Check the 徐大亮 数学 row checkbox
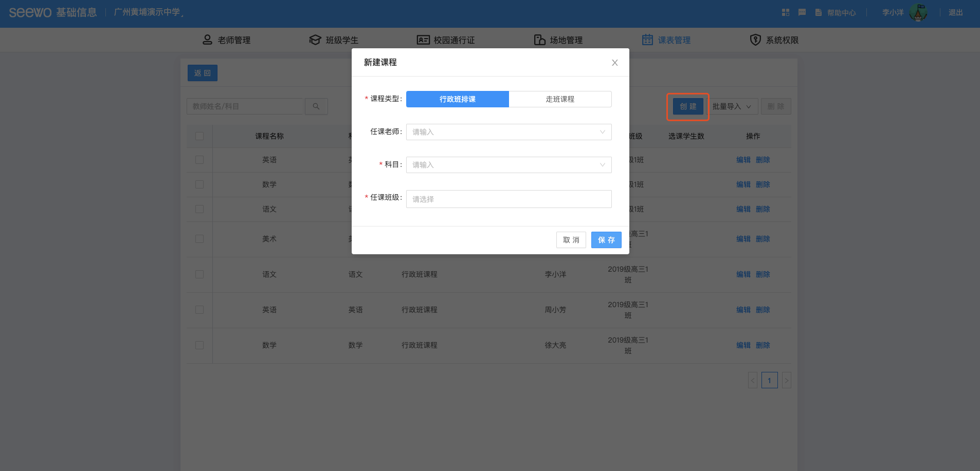The height and width of the screenshot is (471, 980). (199, 345)
